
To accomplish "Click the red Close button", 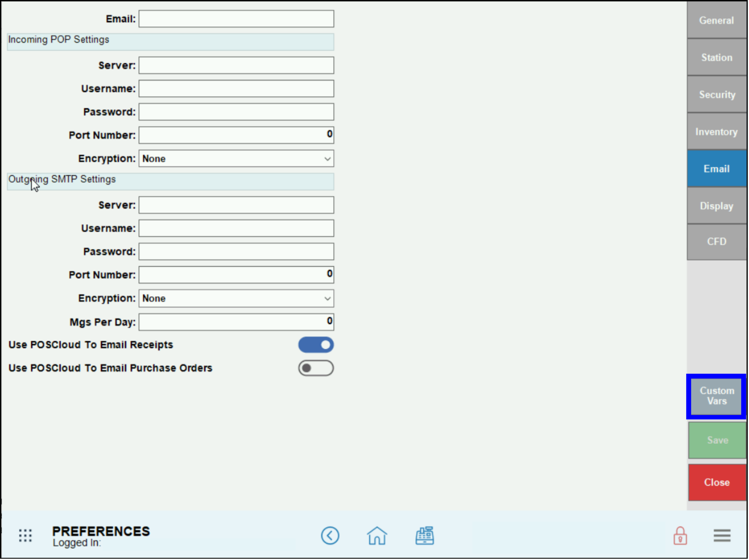I will tap(718, 483).
